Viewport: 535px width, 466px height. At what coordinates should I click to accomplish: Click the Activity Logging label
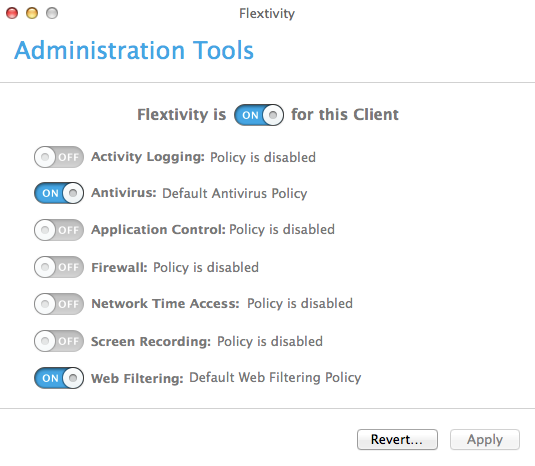(x=148, y=157)
